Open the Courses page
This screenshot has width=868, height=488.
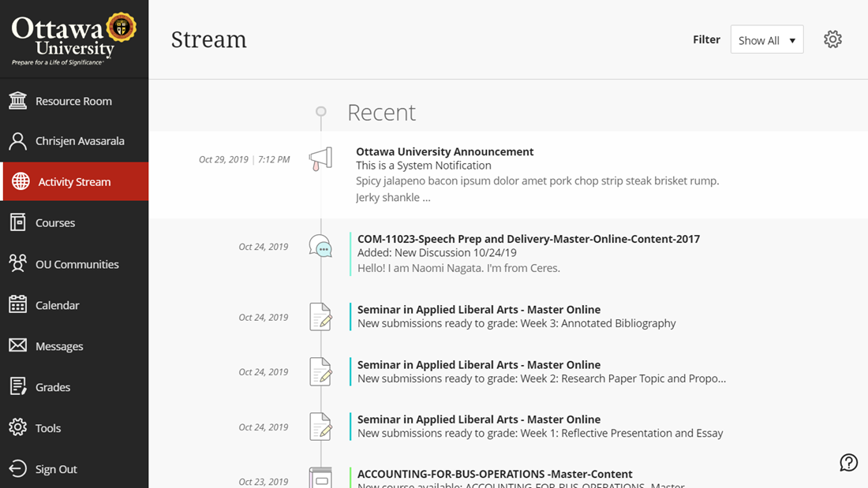click(74, 222)
